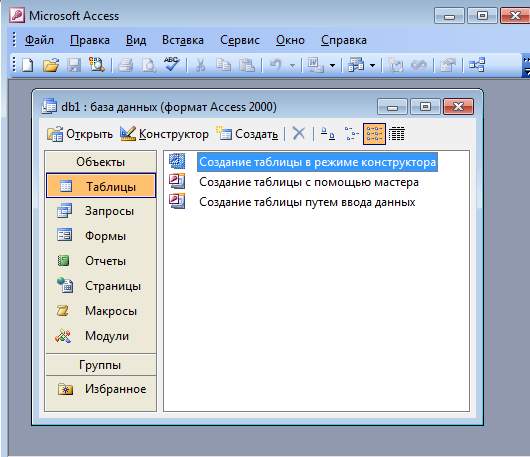The image size is (530, 457).
Task: Click the Paste clipboard icon
Action: point(247,65)
